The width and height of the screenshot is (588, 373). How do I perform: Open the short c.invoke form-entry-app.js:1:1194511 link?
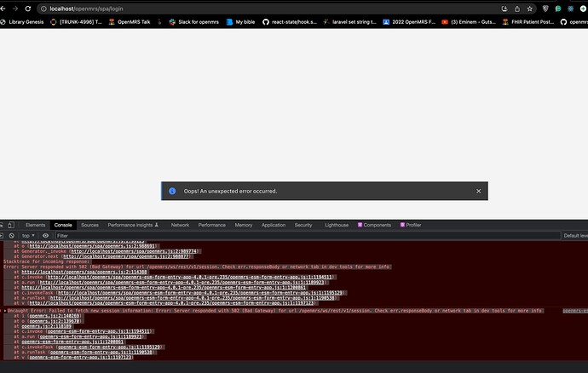pos(99,331)
